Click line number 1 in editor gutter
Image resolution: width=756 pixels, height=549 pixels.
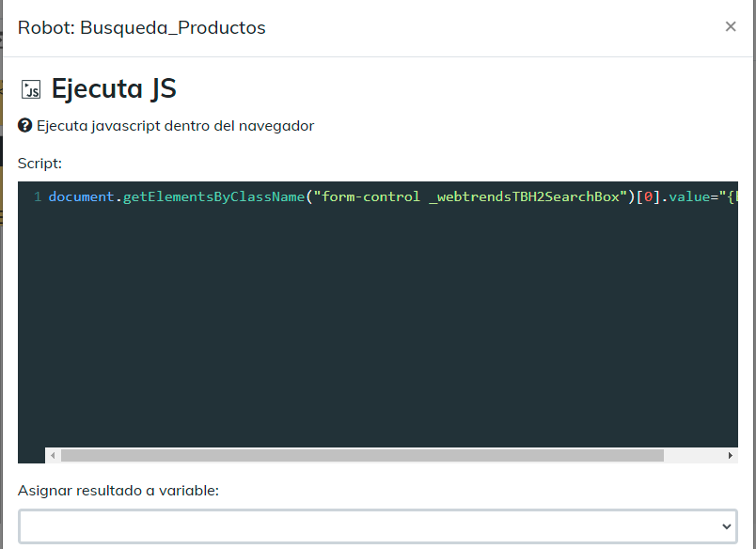pos(38,196)
